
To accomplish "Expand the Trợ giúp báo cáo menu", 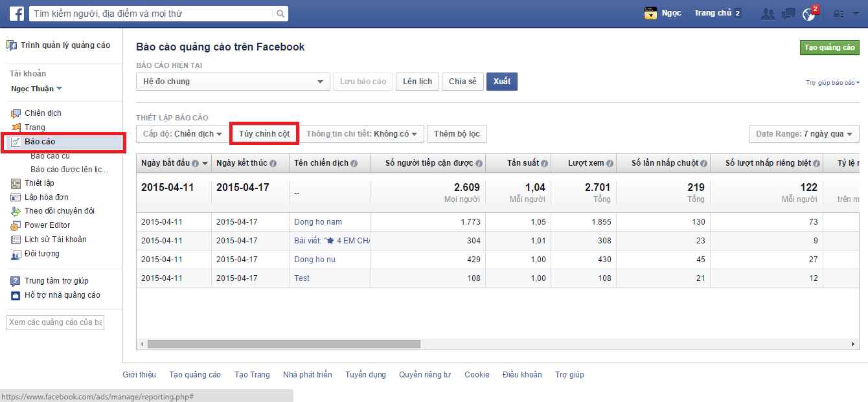I will coord(832,83).
